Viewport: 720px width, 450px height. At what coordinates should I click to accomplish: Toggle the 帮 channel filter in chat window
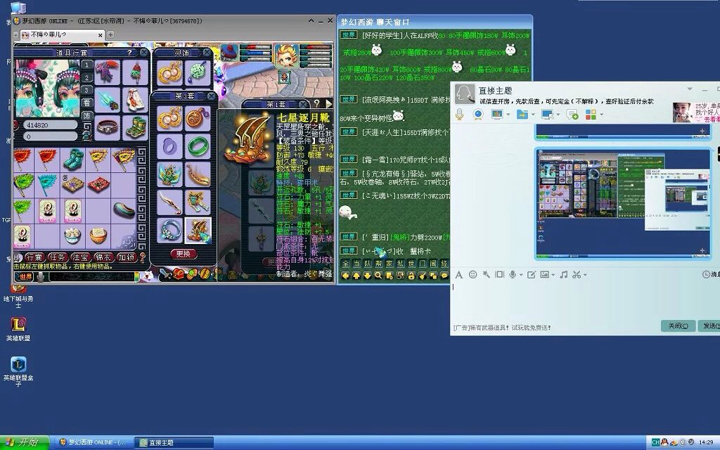point(378,264)
